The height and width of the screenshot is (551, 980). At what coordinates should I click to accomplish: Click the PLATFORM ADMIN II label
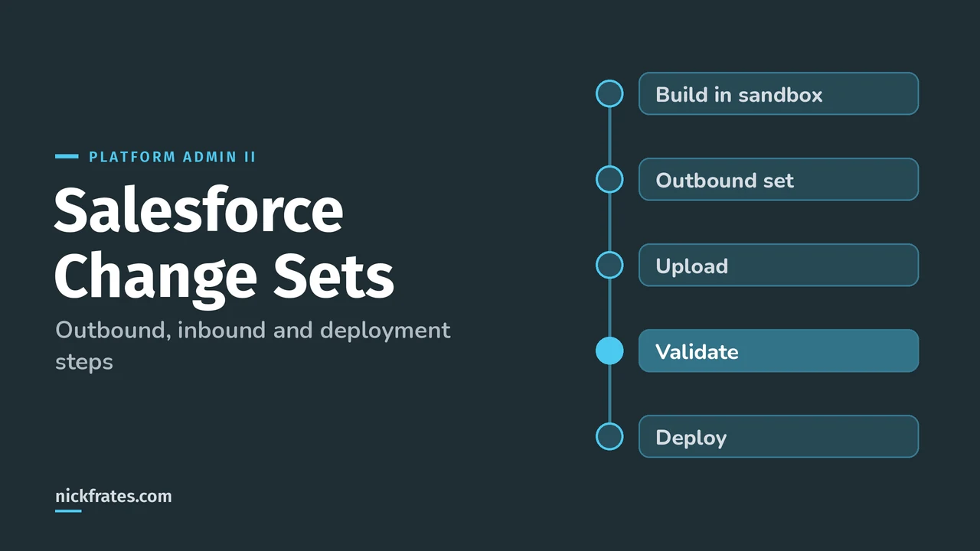(x=172, y=157)
